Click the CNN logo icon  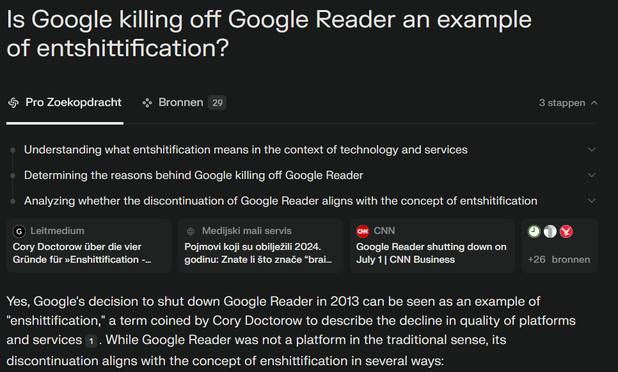click(x=362, y=231)
